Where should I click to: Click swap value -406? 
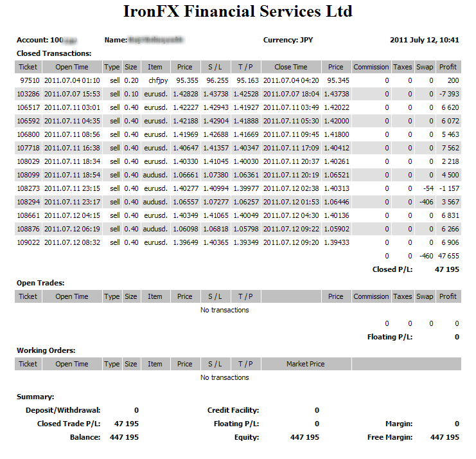(x=426, y=202)
